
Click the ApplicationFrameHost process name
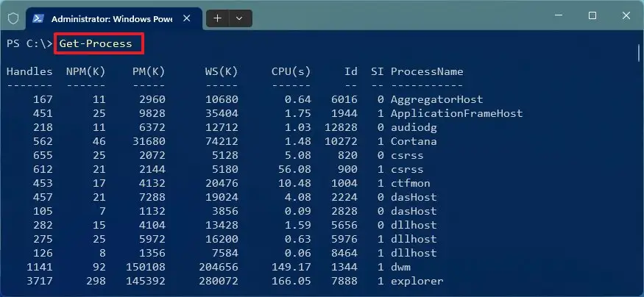[457, 113]
